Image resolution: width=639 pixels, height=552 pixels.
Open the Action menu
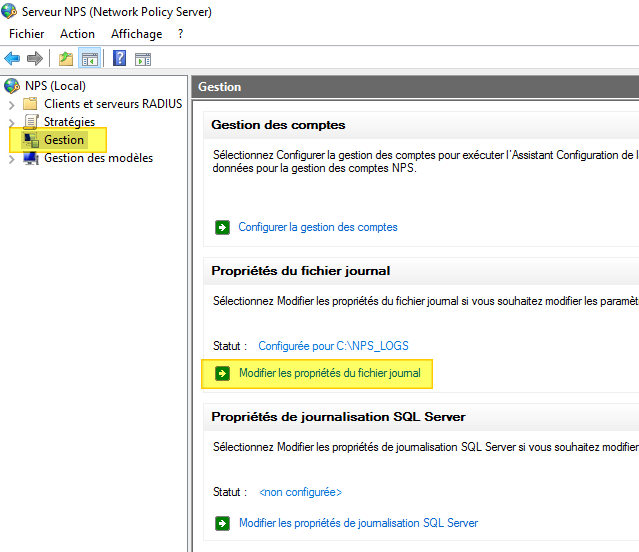click(77, 34)
